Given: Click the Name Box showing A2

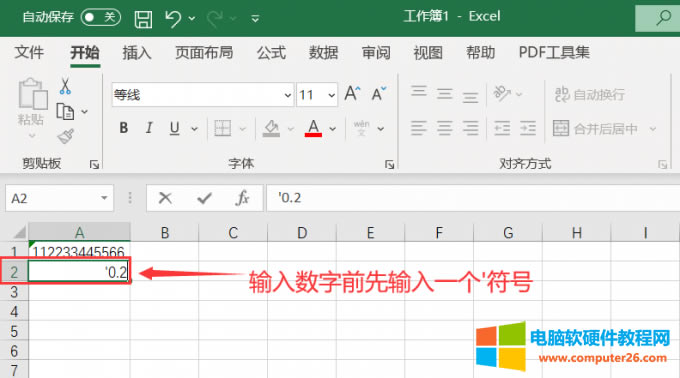Looking at the screenshot, I should [x=52, y=198].
